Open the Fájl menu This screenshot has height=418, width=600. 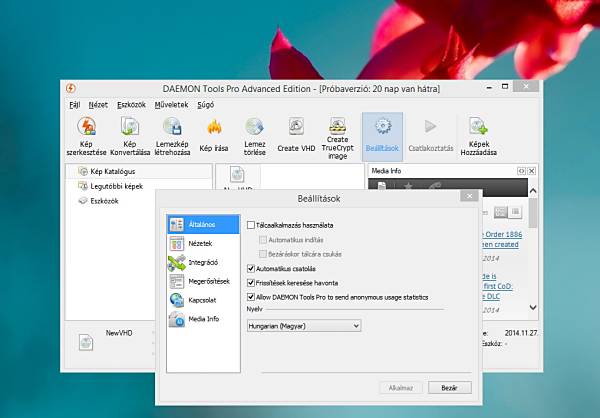(x=75, y=105)
